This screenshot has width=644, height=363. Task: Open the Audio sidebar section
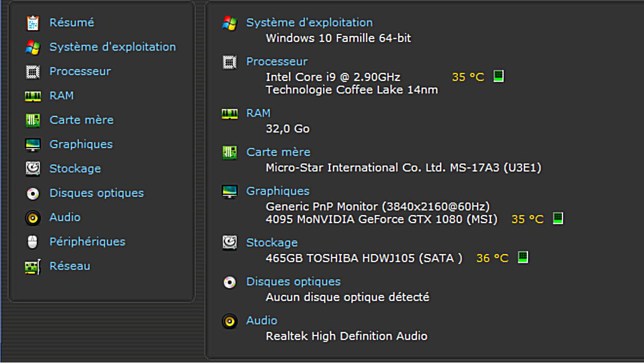(65, 218)
